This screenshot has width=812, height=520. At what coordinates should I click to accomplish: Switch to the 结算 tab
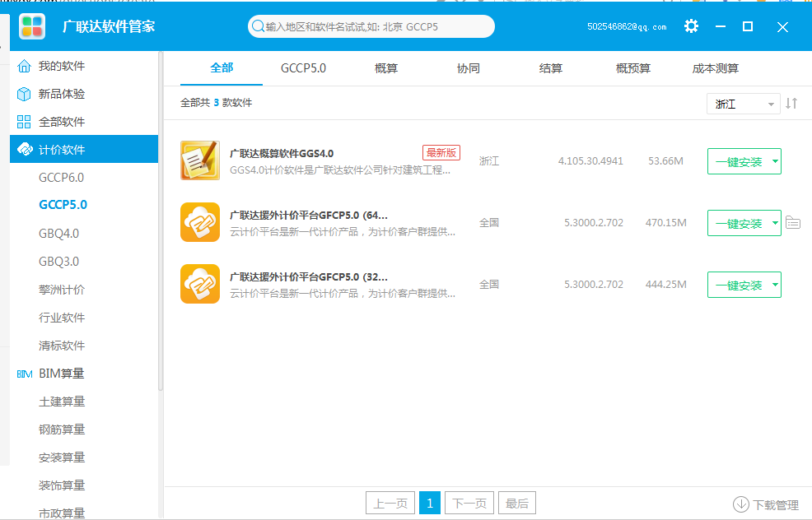coord(550,68)
